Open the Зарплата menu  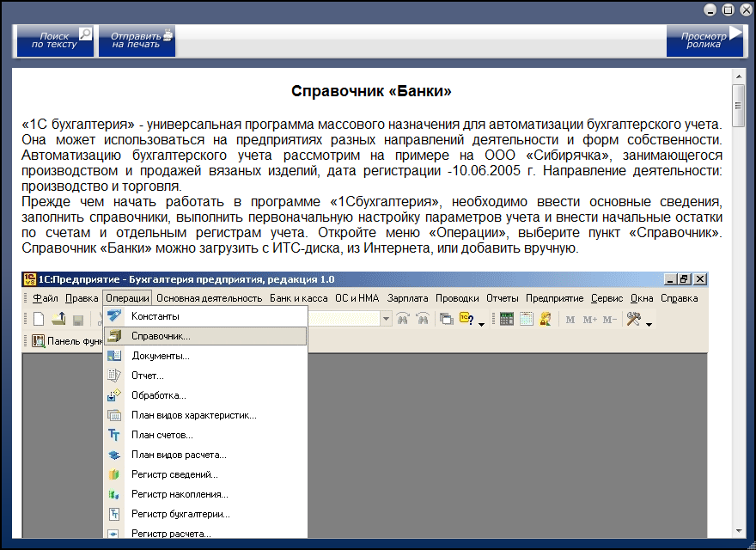tap(407, 298)
